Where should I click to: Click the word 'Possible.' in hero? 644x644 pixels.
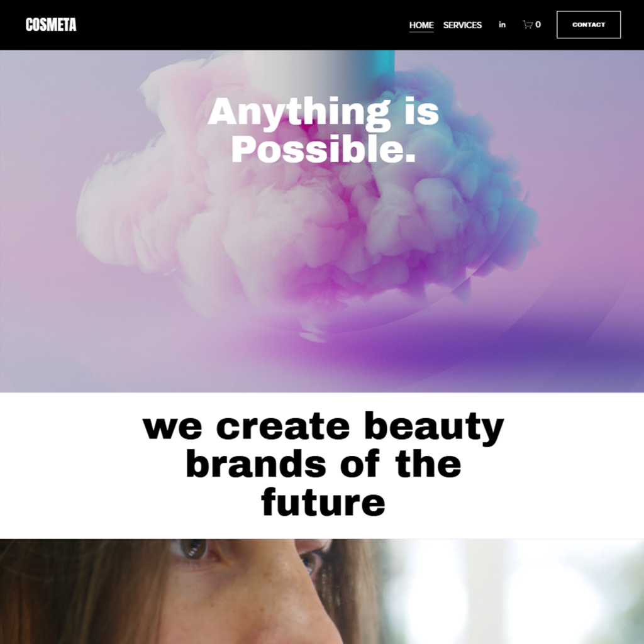click(x=324, y=149)
